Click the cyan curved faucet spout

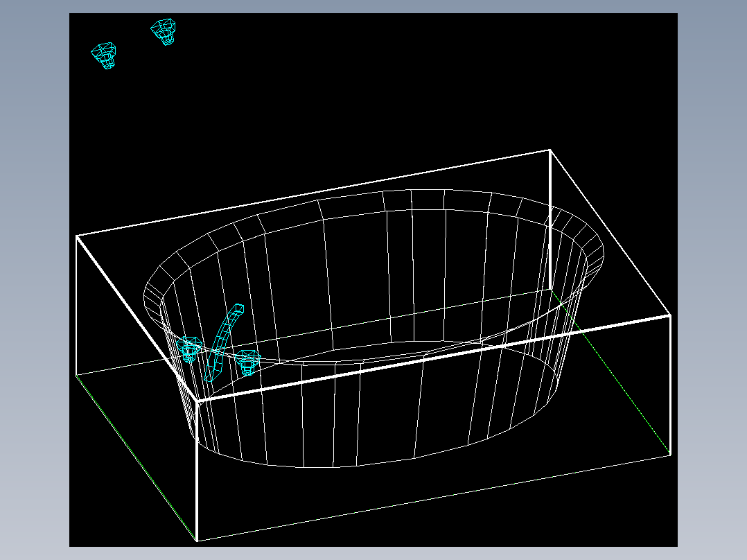[223, 342]
